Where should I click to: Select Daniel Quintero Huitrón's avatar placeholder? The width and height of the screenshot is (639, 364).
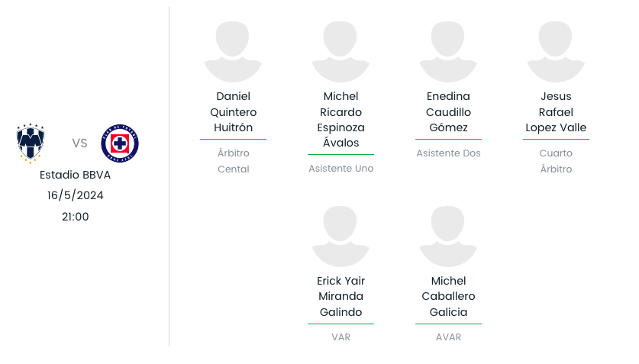[233, 52]
